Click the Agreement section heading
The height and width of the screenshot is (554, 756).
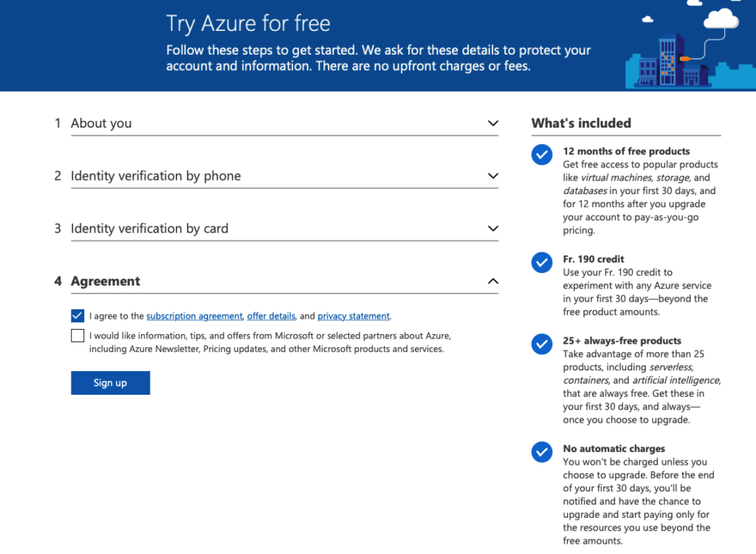tap(106, 281)
